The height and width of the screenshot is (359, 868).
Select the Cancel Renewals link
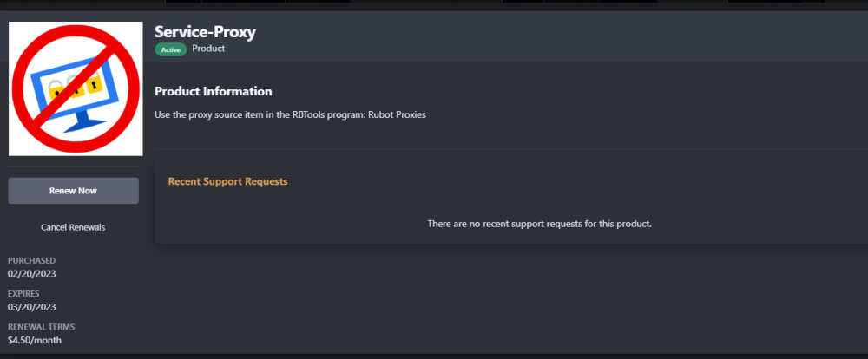[x=73, y=227]
